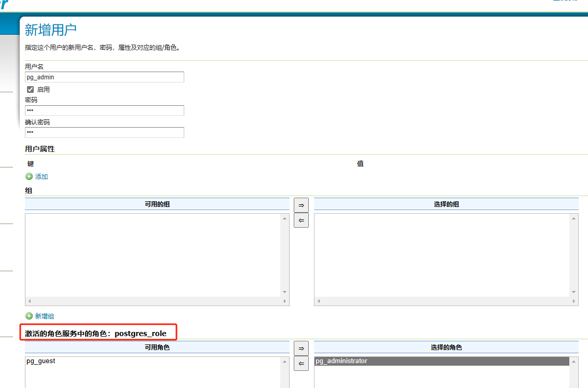Click the 新增组 link
Image resolution: width=588 pixels, height=388 pixels.
click(x=44, y=316)
